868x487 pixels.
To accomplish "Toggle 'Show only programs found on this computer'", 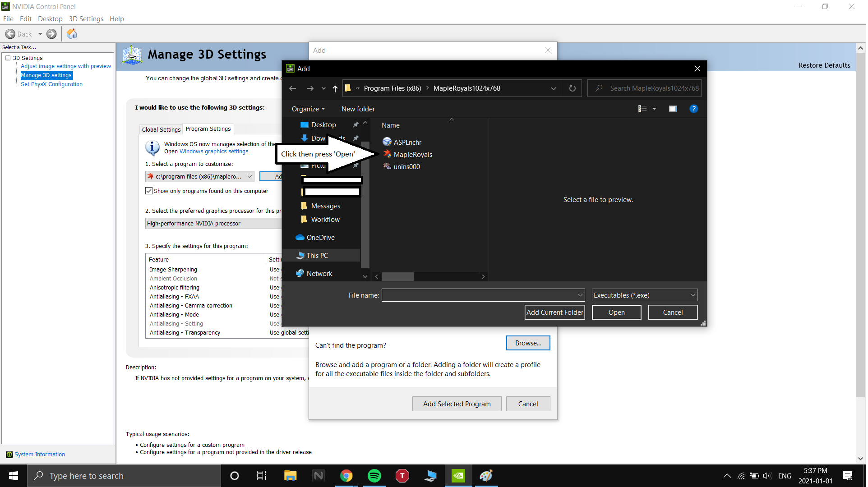I will [149, 191].
